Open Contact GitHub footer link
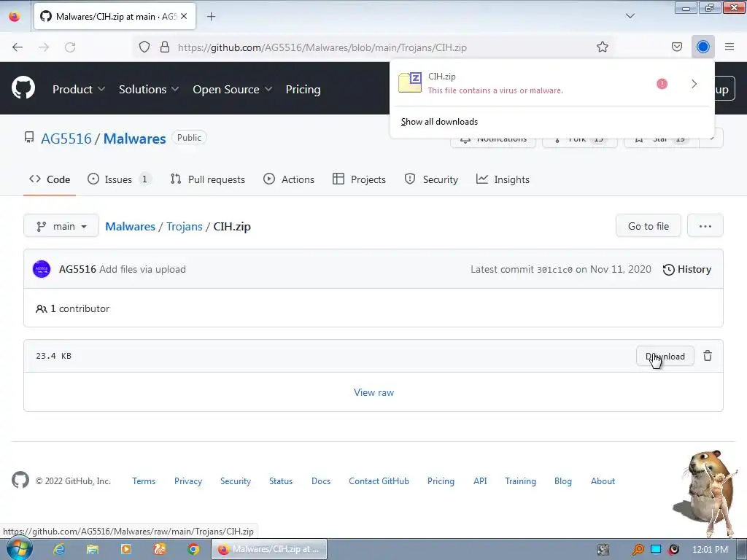The image size is (747, 560). point(379,481)
